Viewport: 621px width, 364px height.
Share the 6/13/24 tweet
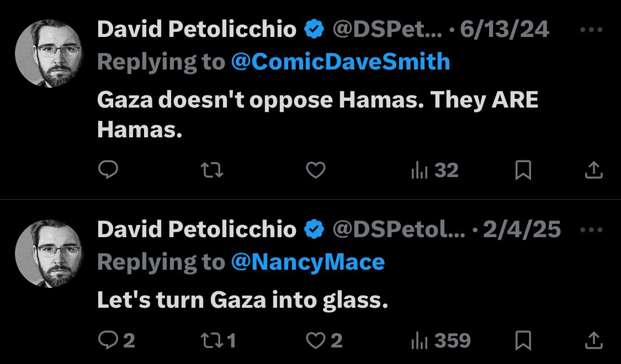point(593,171)
